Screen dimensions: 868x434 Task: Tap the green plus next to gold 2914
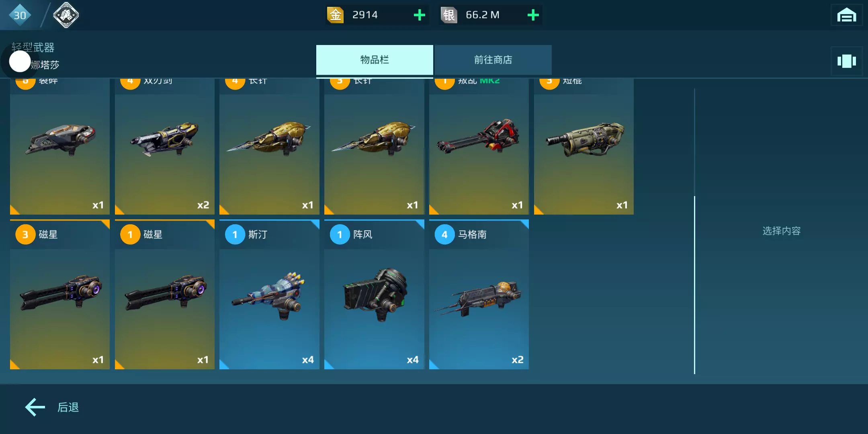[419, 15]
